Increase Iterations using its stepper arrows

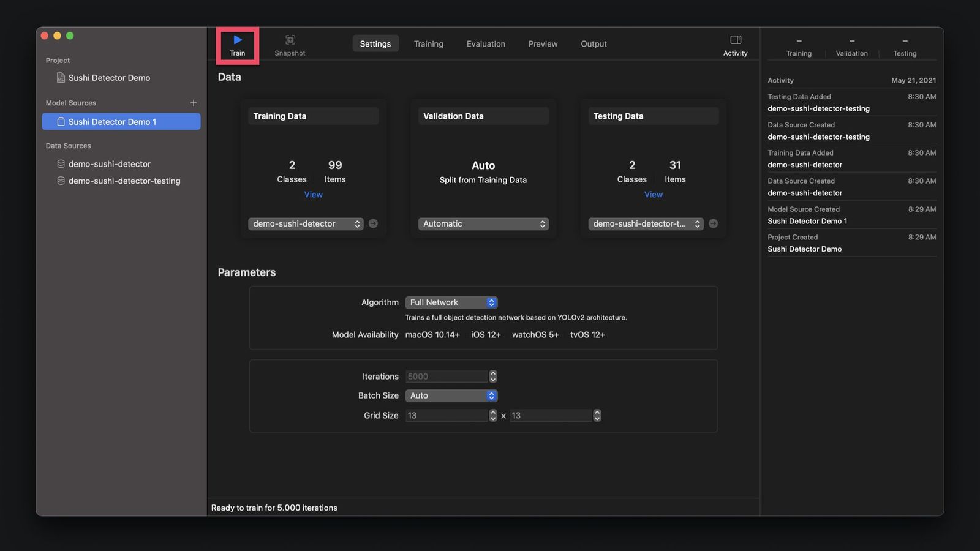pos(493,374)
